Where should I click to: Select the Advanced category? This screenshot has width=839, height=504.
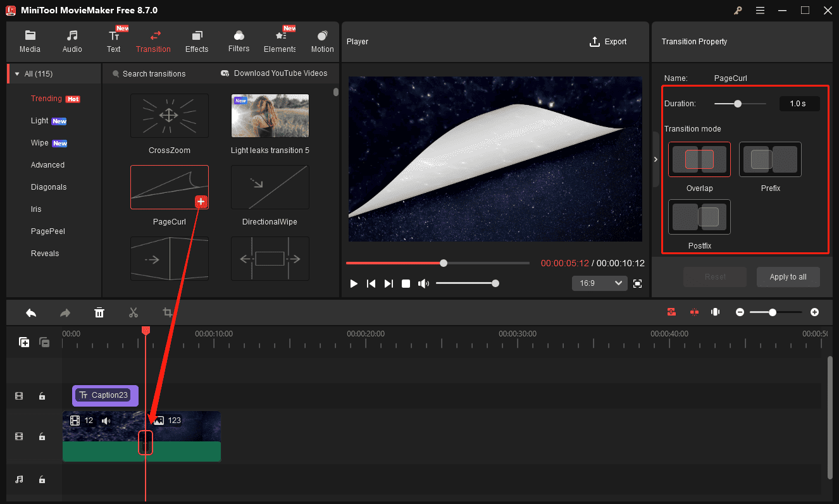47,165
